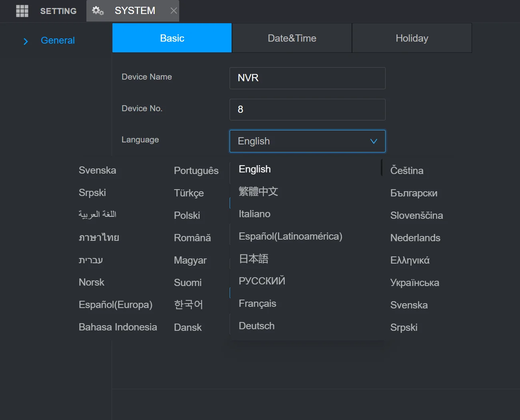Select РУССКИЙ language option

click(x=262, y=281)
